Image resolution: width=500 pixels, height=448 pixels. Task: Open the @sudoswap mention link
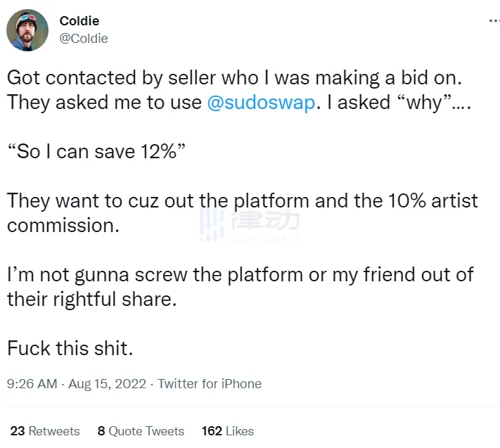[x=261, y=102]
